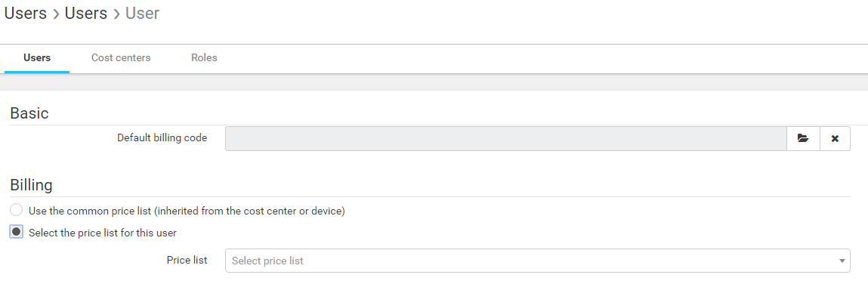Click the 'Select the price list for this user' label
This screenshot has height=284, width=868.
(x=103, y=233)
